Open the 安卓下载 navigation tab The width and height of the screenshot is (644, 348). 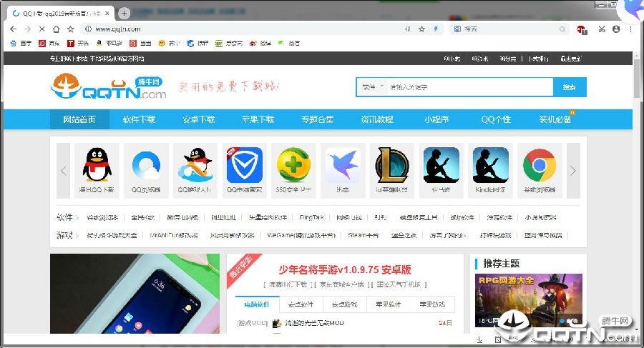pyautogui.click(x=198, y=119)
